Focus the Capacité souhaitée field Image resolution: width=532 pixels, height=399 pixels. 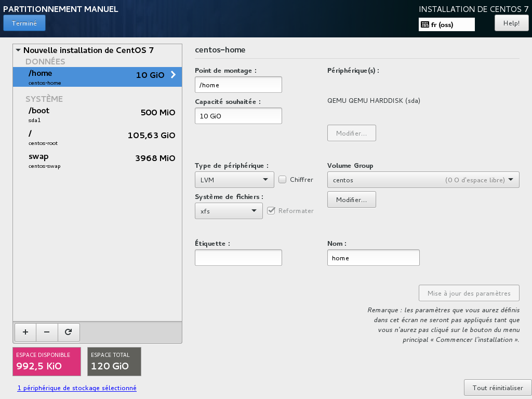[x=238, y=116]
